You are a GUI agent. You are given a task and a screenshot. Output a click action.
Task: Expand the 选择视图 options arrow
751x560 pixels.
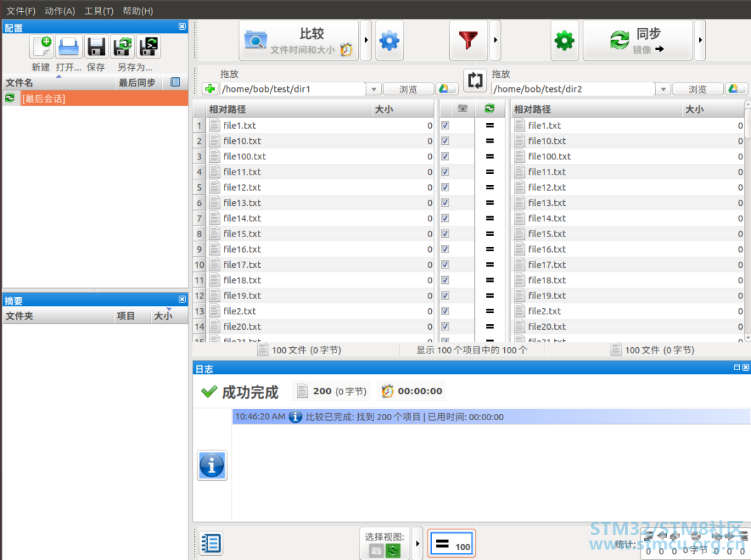[417, 543]
